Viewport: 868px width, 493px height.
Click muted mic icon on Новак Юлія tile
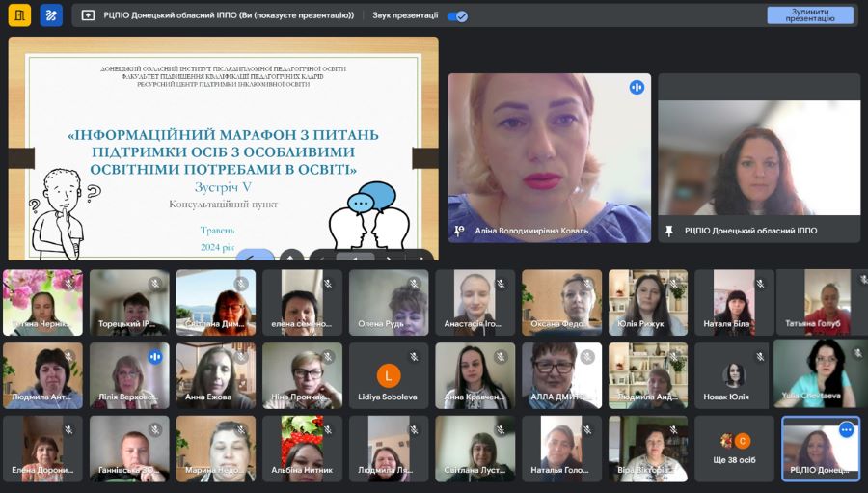click(761, 357)
